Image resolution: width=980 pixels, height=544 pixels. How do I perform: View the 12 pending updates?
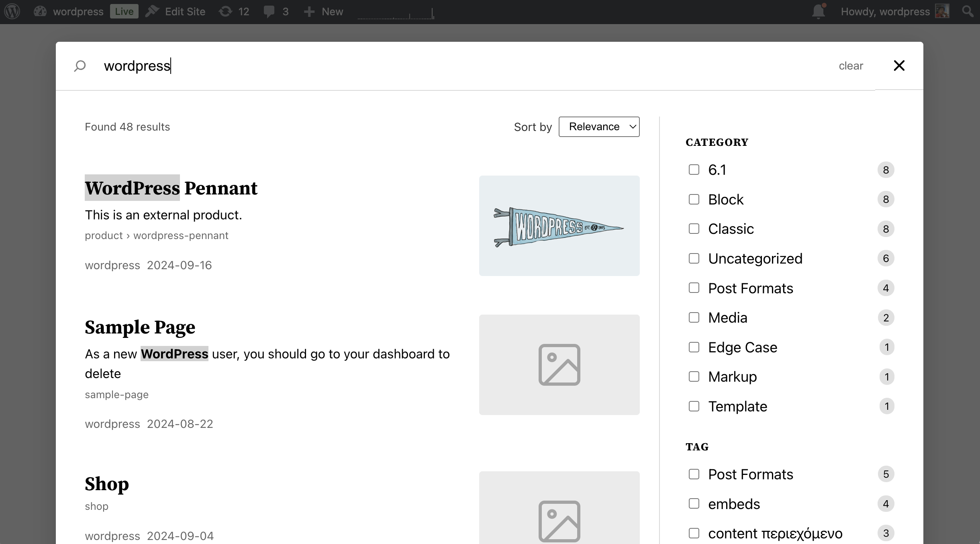[x=234, y=11]
